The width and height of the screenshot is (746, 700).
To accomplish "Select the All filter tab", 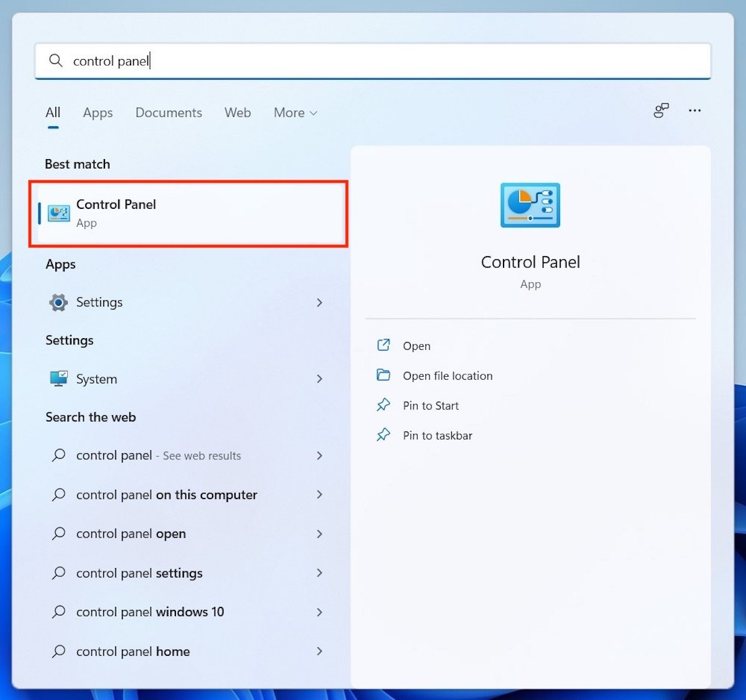I will [x=53, y=113].
